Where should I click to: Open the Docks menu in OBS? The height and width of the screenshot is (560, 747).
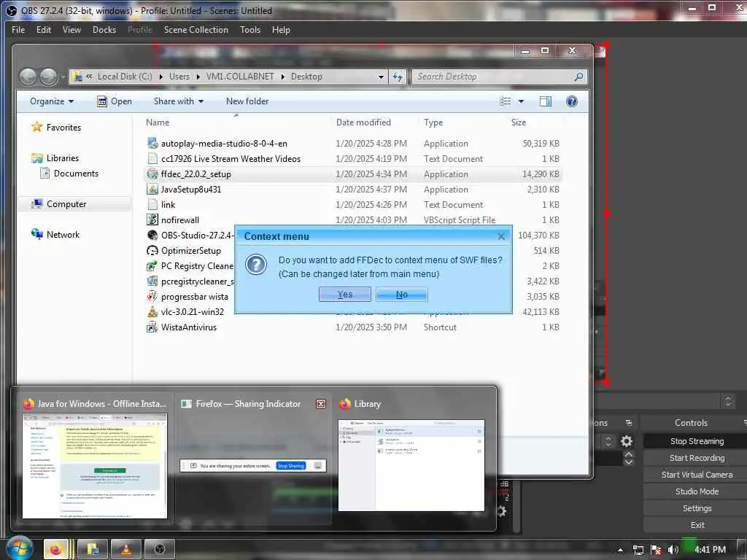point(104,29)
